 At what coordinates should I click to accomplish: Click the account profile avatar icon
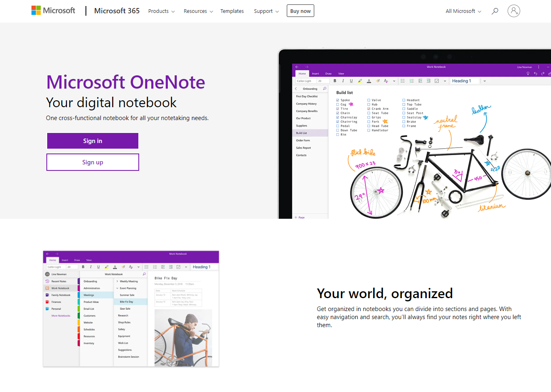click(513, 11)
